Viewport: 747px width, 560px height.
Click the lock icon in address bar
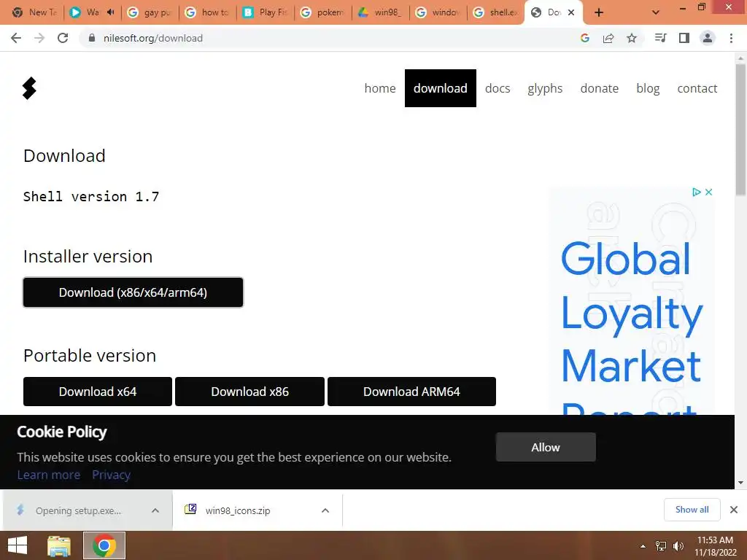pos(92,38)
